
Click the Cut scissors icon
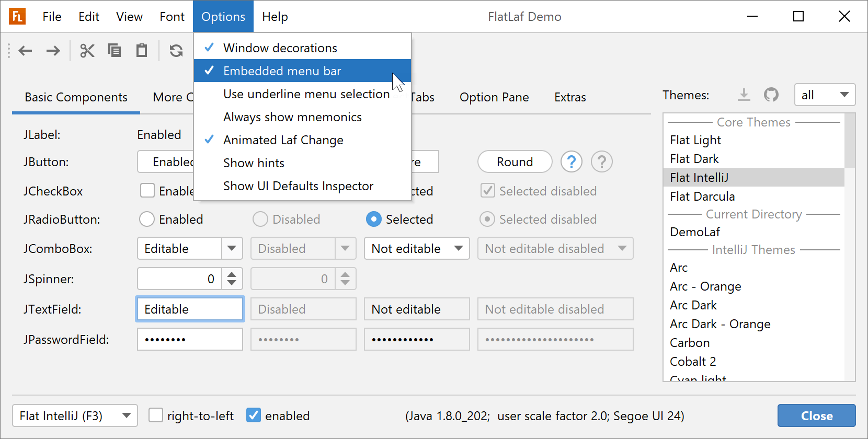[87, 51]
